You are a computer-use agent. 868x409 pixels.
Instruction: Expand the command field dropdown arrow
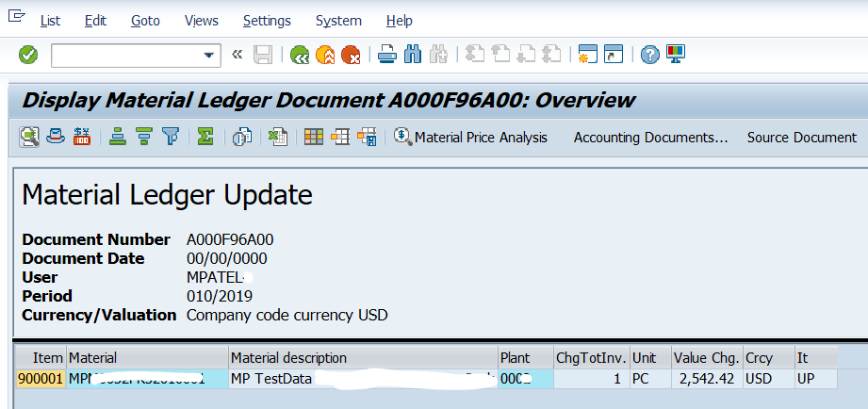(x=208, y=56)
